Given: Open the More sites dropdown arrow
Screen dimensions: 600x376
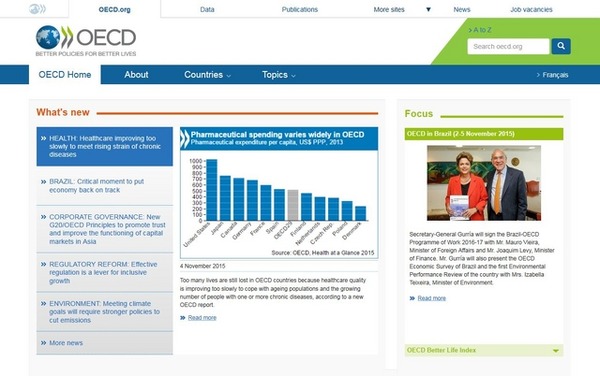Looking at the screenshot, I should (x=429, y=10).
